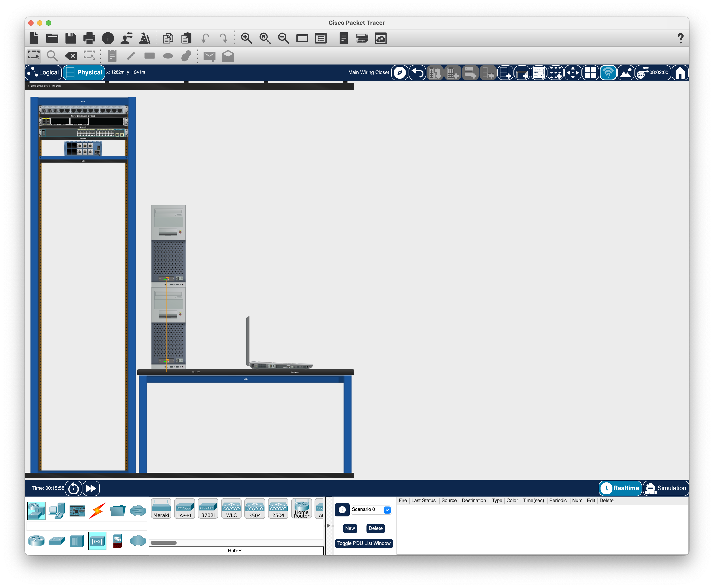Select the Routers subcategory

36,541
